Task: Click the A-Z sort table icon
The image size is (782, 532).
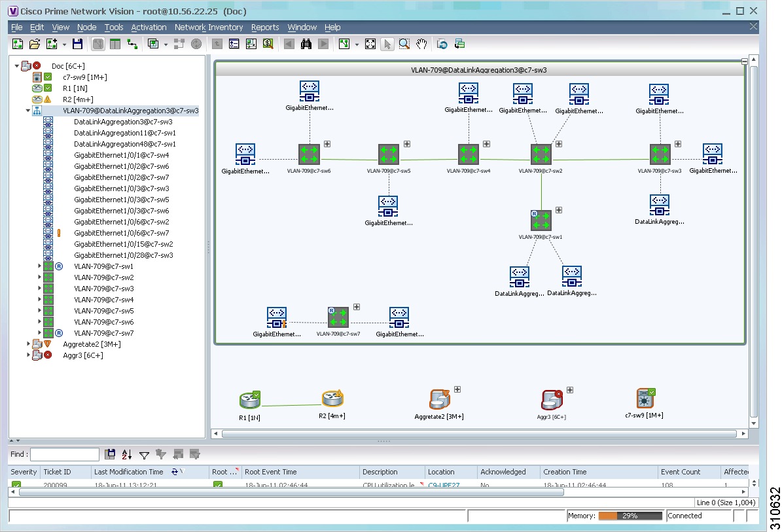Action: 127,454
